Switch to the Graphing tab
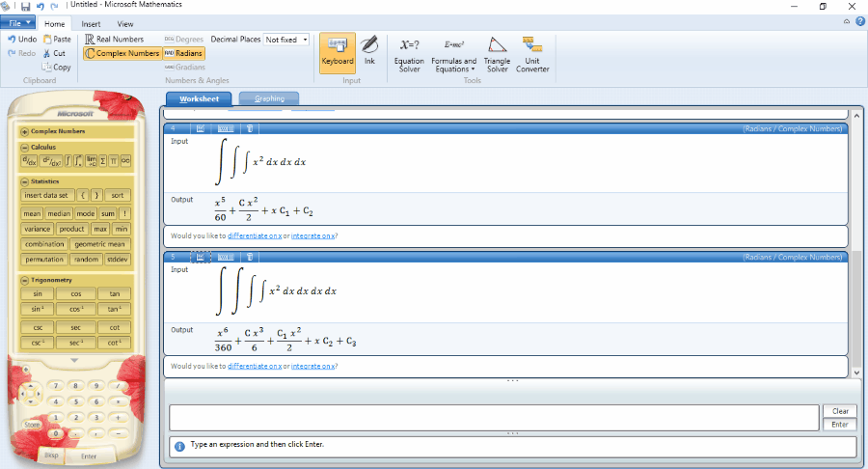This screenshot has width=868, height=469. (269, 98)
